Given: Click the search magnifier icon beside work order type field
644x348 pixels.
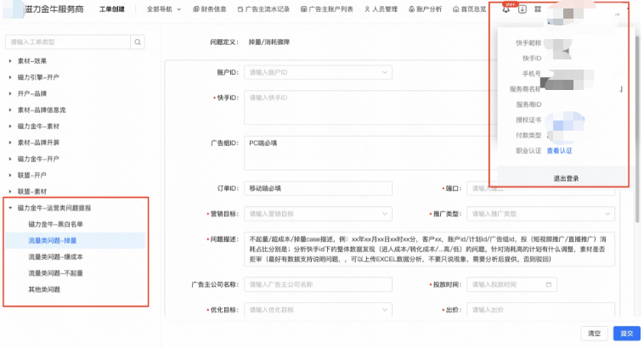Looking at the screenshot, I should tap(138, 42).
